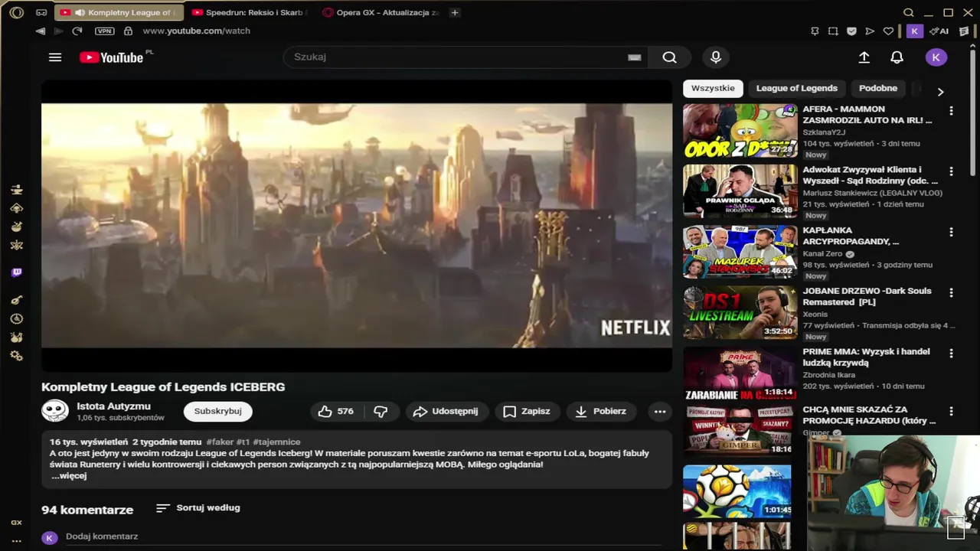Open the Sortuj według comment sorting

198,508
